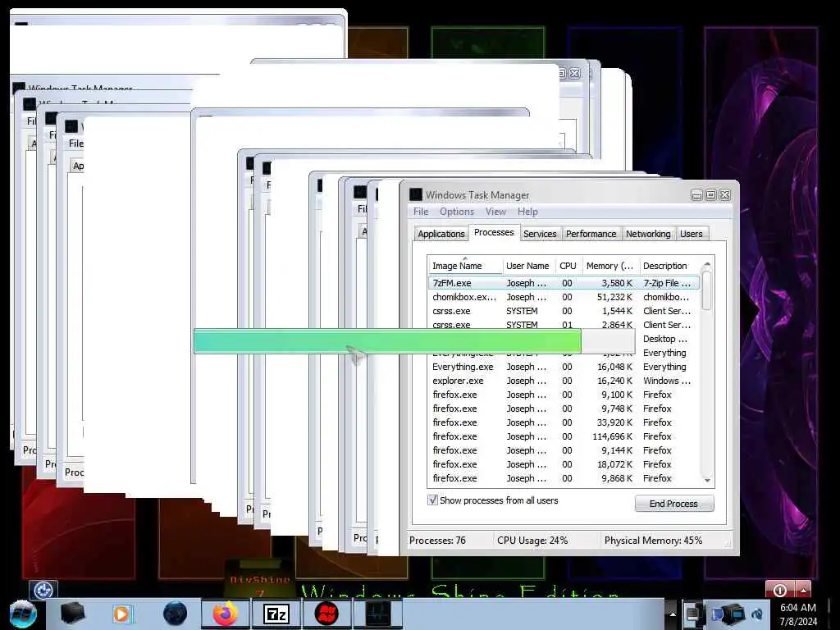Screen dimensions: 840x630
Task: Click the blue round gadget icon above Start
Action: [x=43, y=590]
